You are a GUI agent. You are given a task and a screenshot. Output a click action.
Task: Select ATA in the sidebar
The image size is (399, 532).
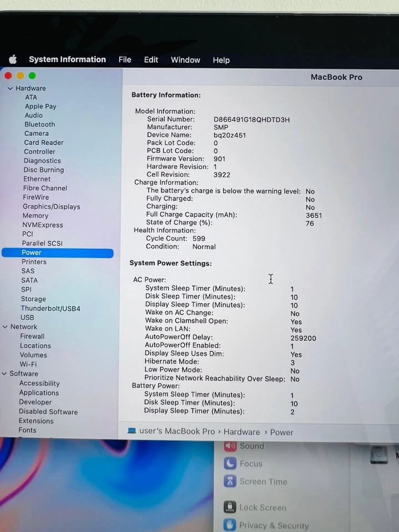click(31, 97)
